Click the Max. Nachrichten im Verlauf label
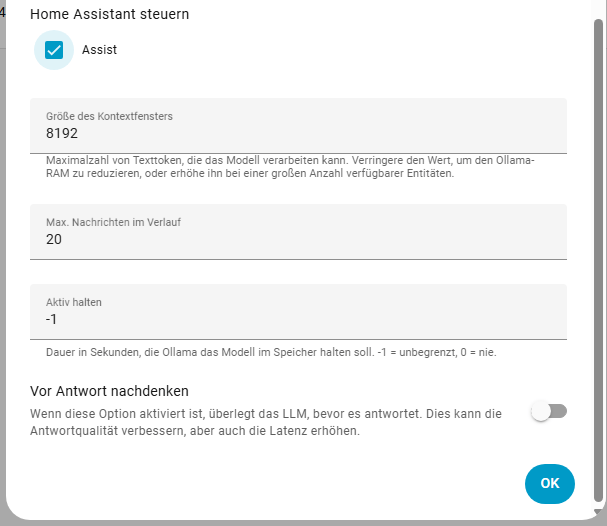The width and height of the screenshot is (607, 526). pos(112,222)
